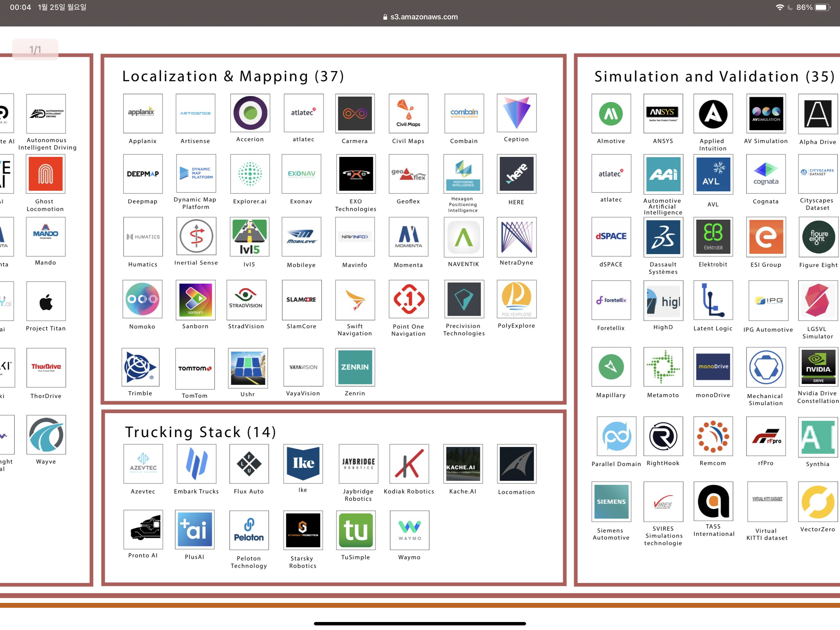Click the Ception triangle logo
The width and height of the screenshot is (840, 630).
[517, 113]
